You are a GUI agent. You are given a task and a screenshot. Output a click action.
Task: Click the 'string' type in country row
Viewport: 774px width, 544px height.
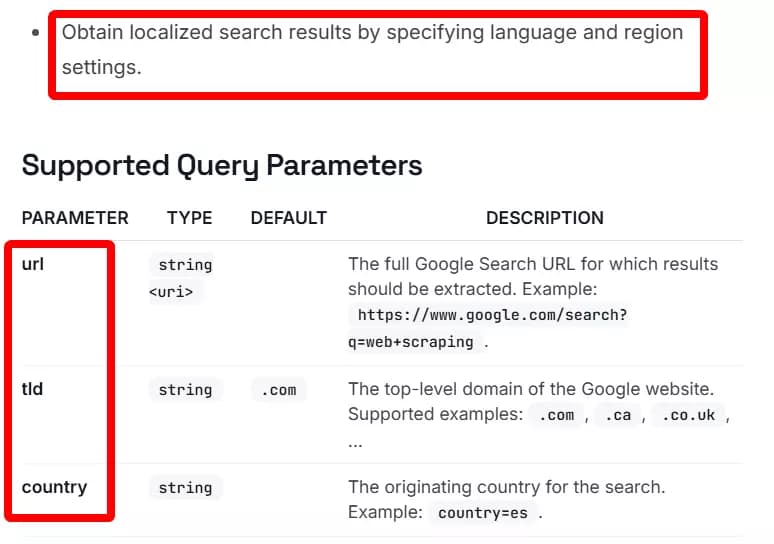(x=185, y=488)
